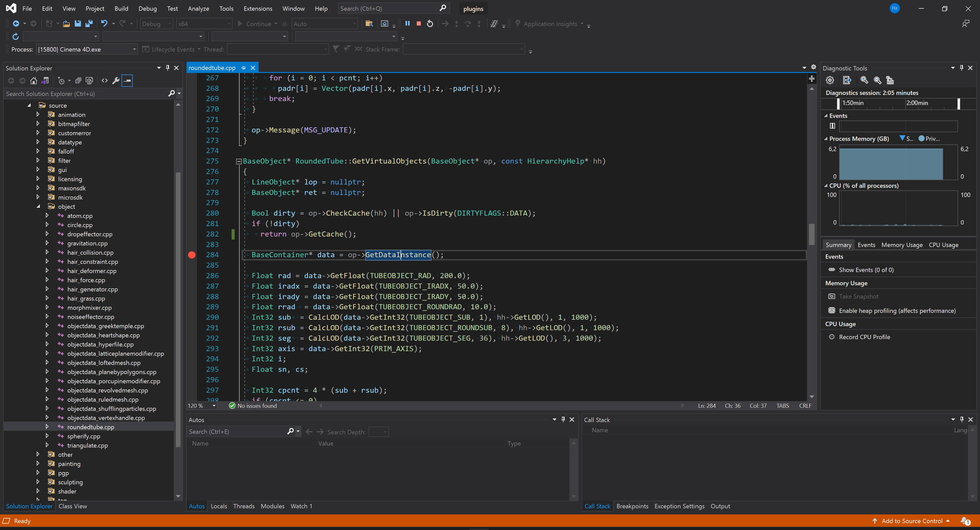Switch to the Memory Usage tab
This screenshot has width=980, height=530.
coord(902,245)
